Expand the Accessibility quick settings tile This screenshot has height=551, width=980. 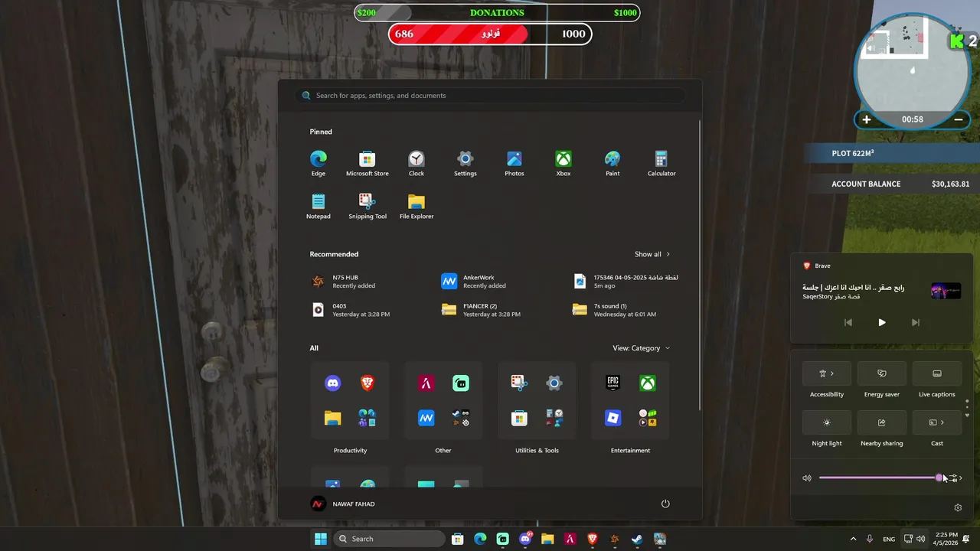click(x=827, y=373)
